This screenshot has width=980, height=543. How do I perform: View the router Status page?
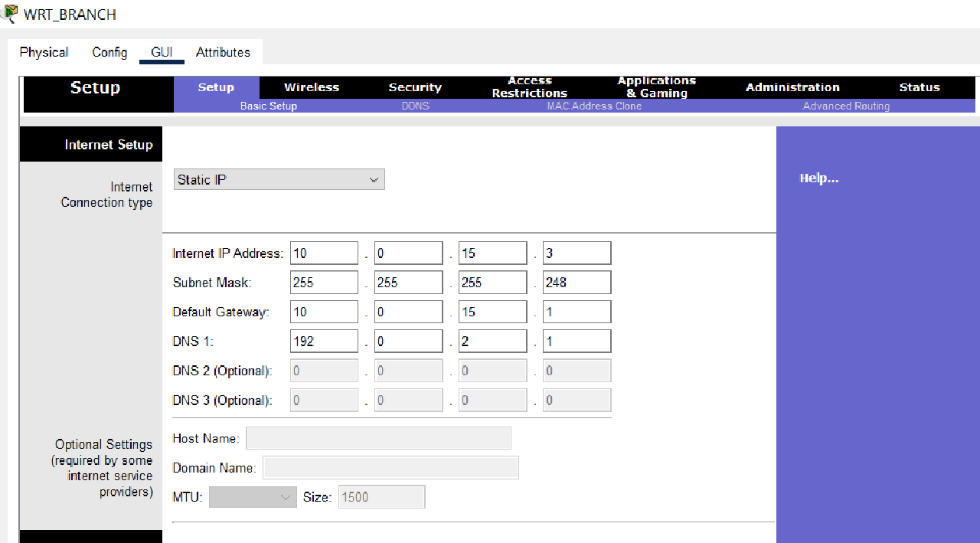[919, 87]
